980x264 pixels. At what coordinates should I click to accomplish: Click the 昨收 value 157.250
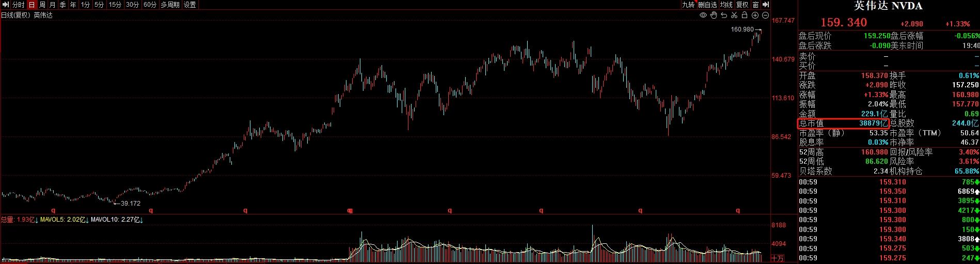point(966,85)
